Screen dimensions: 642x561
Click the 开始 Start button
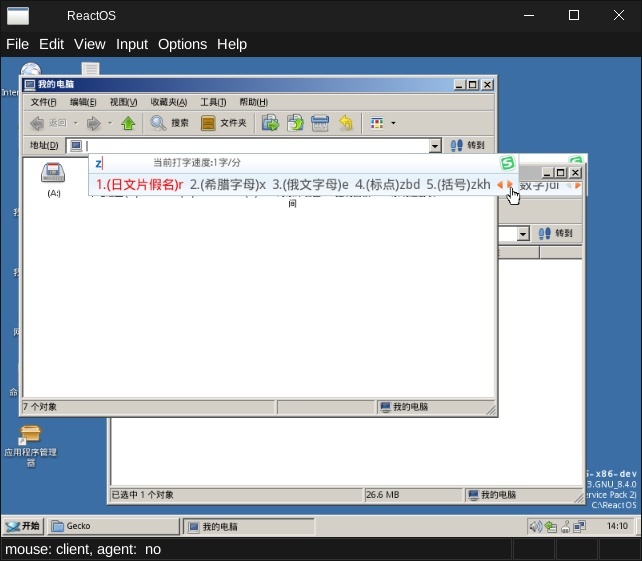(x=24, y=526)
